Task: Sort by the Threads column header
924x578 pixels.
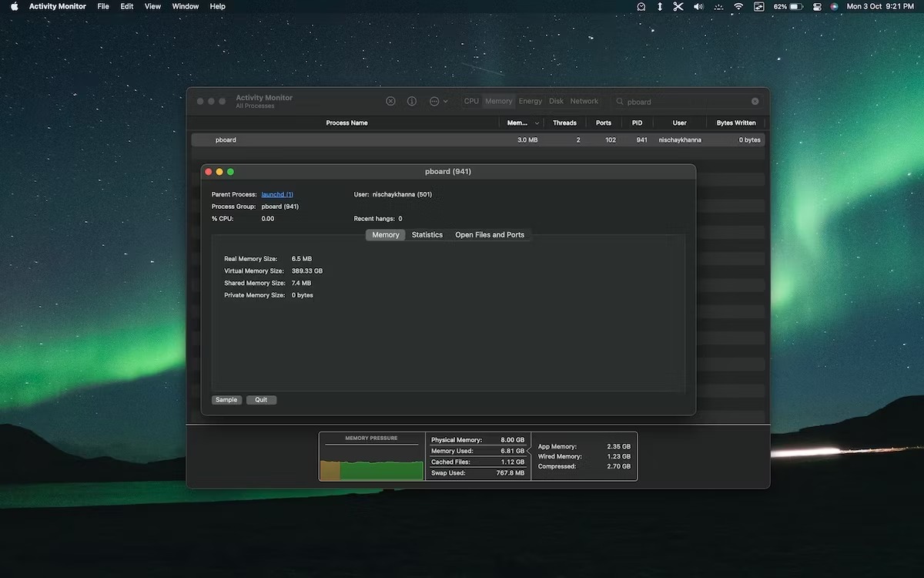Action: pyautogui.click(x=564, y=123)
